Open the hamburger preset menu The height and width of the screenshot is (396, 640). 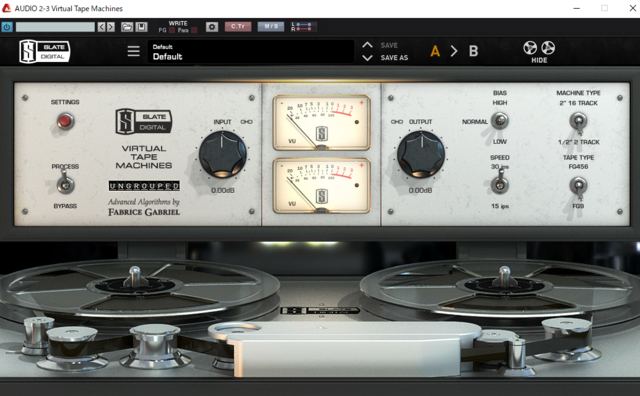click(x=133, y=51)
